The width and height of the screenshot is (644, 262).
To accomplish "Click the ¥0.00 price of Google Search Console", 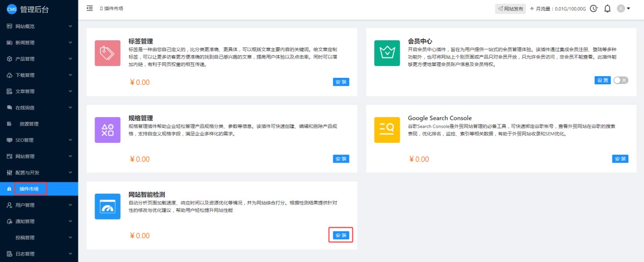I will coord(419,159).
